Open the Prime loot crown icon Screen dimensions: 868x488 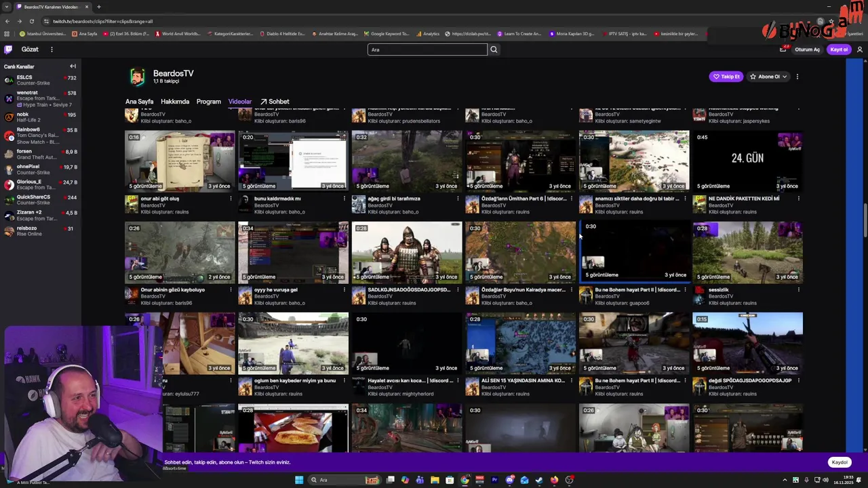[783, 49]
